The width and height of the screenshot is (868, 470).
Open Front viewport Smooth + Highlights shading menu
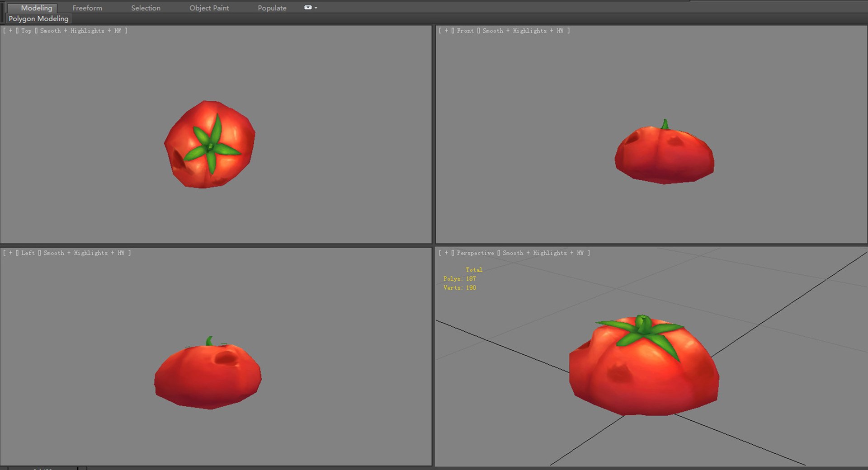(523, 31)
